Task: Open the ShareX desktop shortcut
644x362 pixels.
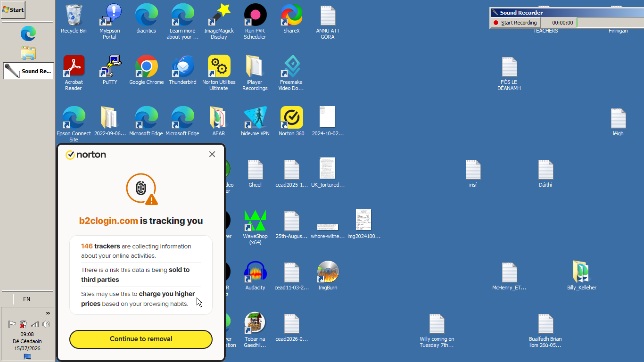Action: [291, 19]
